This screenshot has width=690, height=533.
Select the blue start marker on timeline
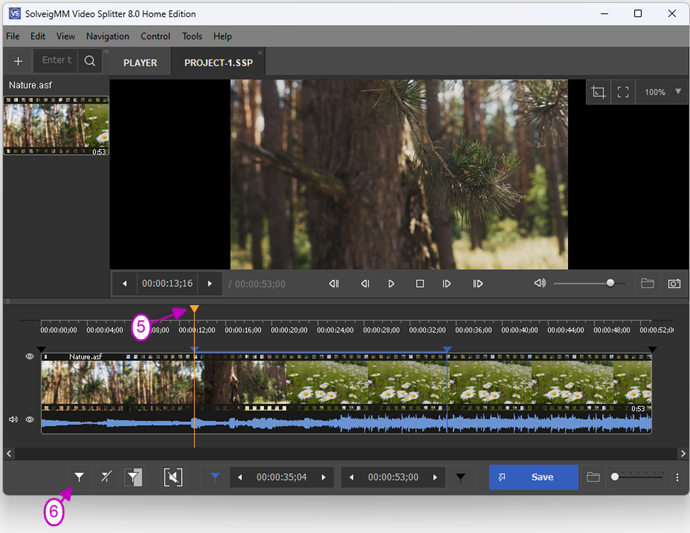(x=194, y=349)
